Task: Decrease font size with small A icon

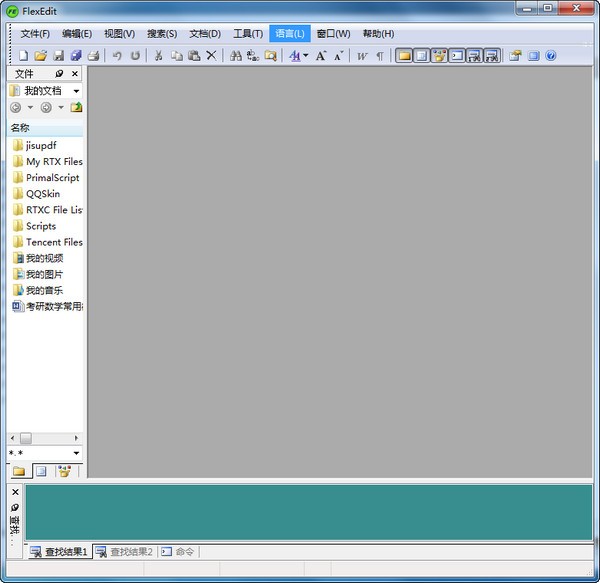Action: click(338, 56)
